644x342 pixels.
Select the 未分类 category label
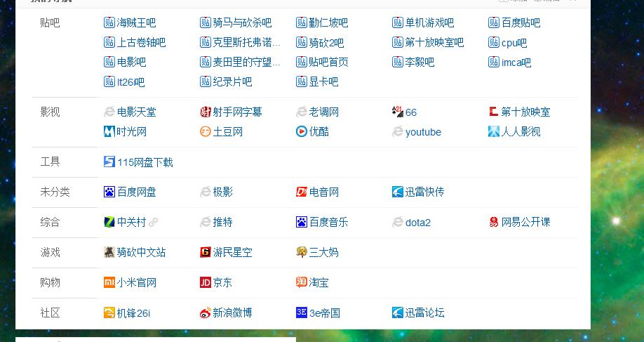pyautogui.click(x=55, y=192)
